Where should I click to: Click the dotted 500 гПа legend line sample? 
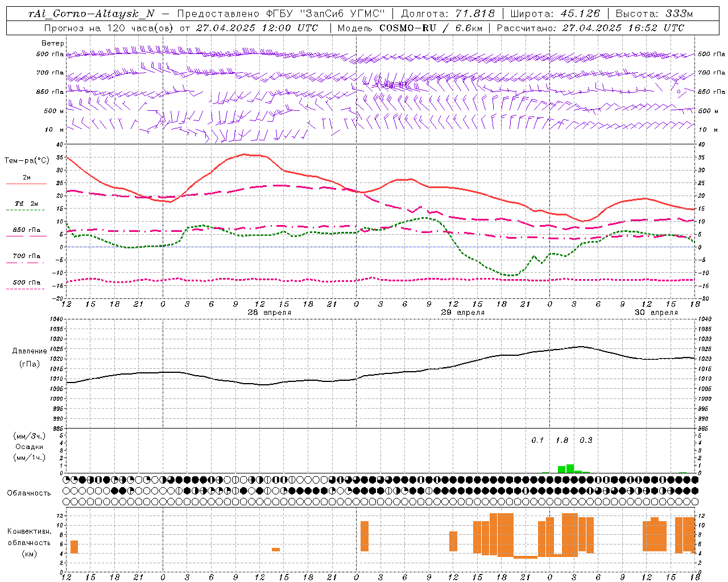pyautogui.click(x=26, y=289)
